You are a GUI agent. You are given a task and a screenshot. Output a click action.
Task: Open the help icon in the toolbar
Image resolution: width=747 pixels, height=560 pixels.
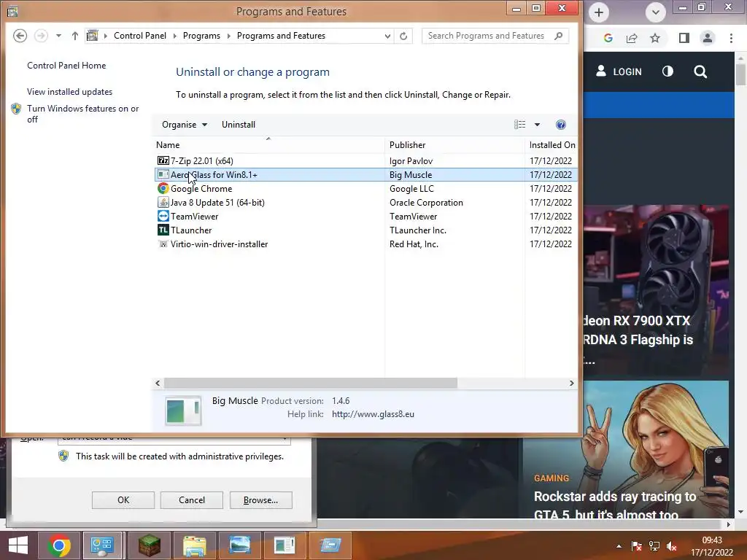pos(561,125)
